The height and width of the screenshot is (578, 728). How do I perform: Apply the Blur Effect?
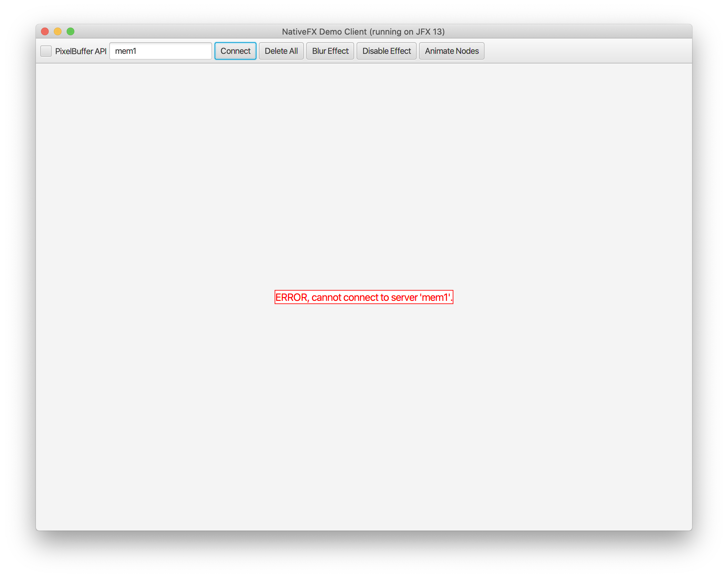(x=330, y=51)
